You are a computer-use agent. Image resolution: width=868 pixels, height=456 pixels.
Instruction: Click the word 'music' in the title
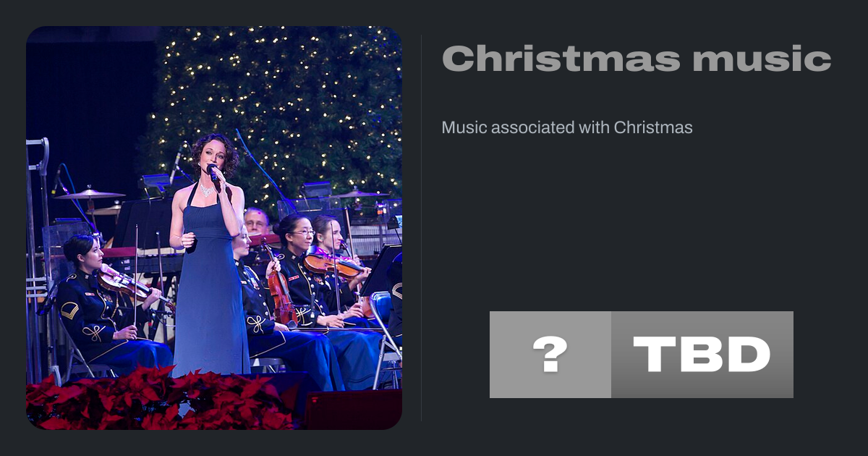coord(762,59)
